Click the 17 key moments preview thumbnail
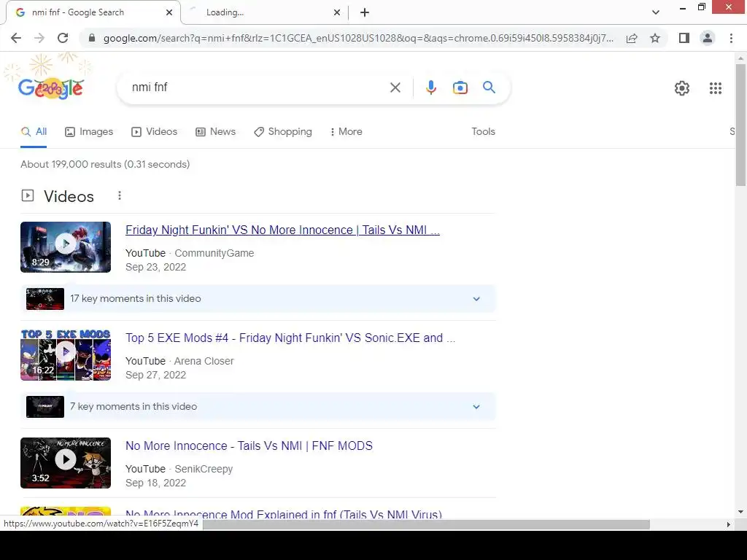Screen dimensions: 747x560 pyautogui.click(x=44, y=299)
